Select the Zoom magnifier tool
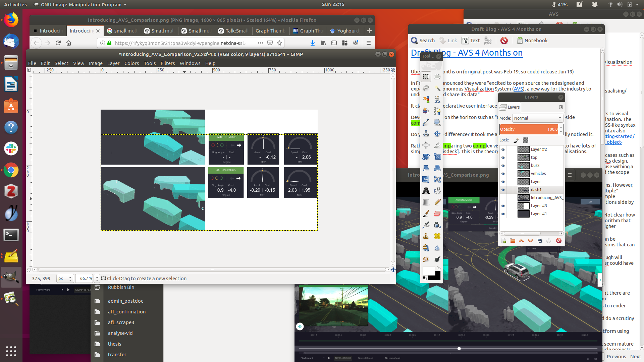Screen dimensions: 644x362 [437, 122]
